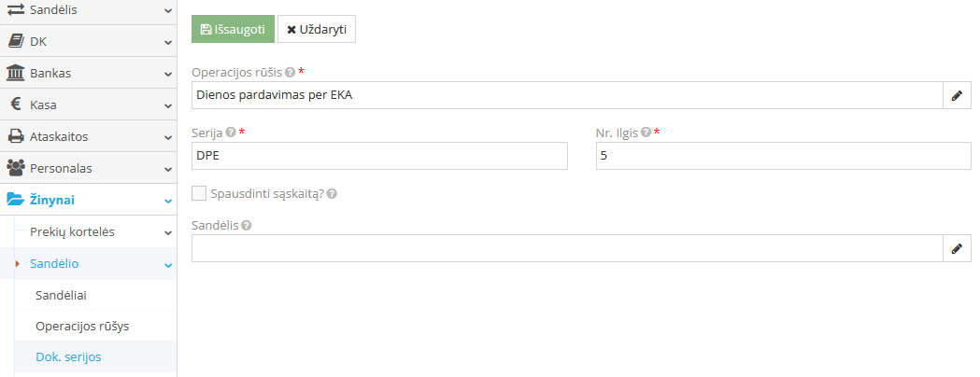Expand the Prekių kortelės submenu chevron
The width and height of the screenshot is (980, 377).
tap(167, 232)
